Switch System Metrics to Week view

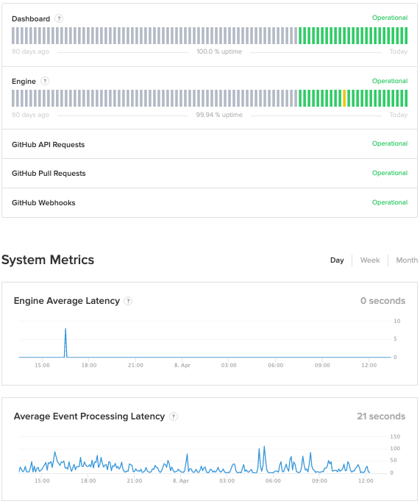click(370, 260)
